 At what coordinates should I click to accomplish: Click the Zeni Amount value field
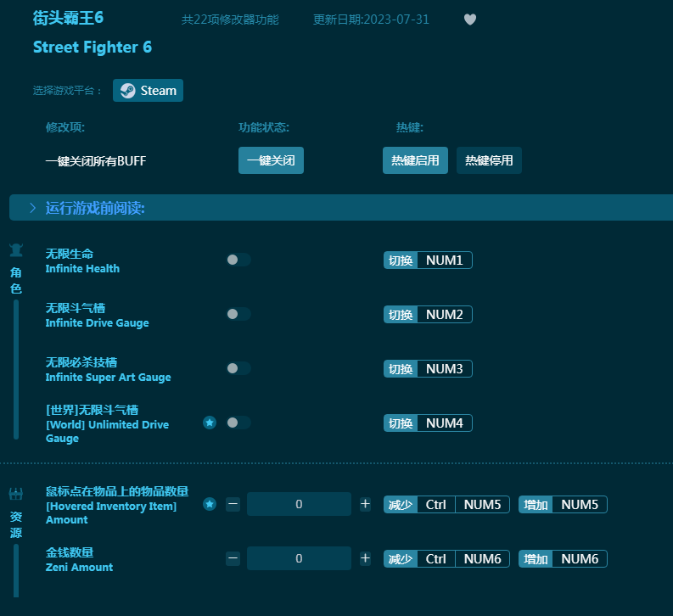[x=299, y=558]
